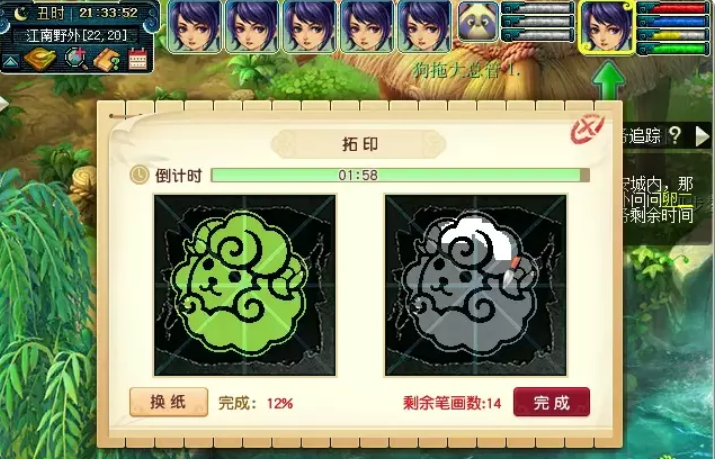Collapse the top-left panel with arrow icon
The height and width of the screenshot is (459, 716).
[x=11, y=61]
